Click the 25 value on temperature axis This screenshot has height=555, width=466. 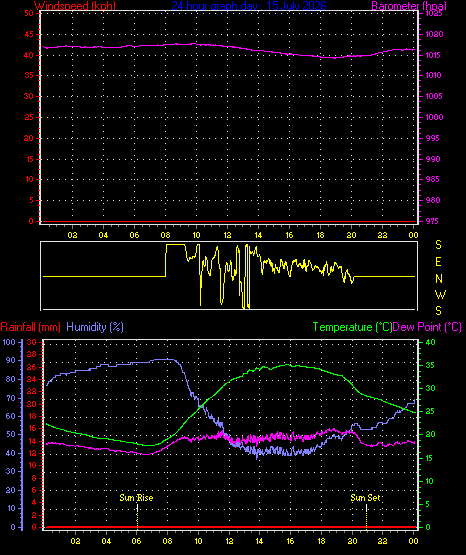click(x=430, y=412)
